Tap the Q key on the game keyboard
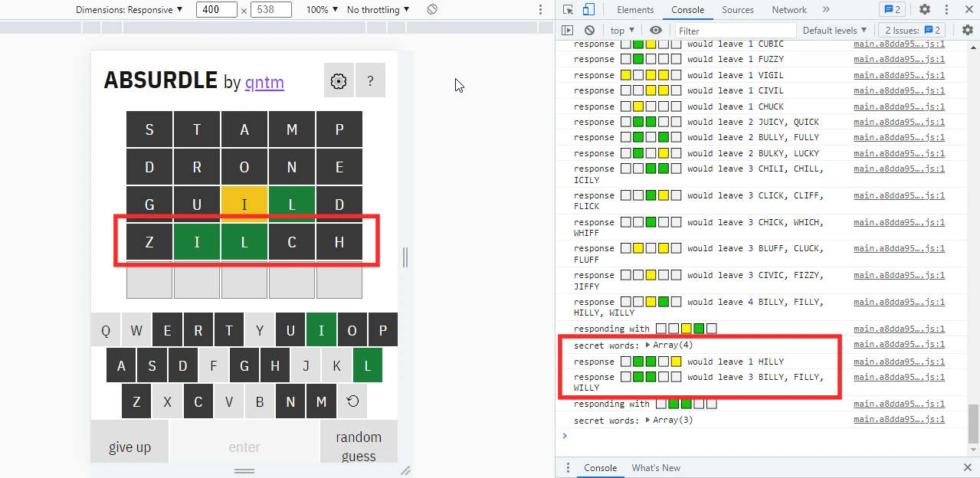Viewport: 980px width, 478px height. 106,331
